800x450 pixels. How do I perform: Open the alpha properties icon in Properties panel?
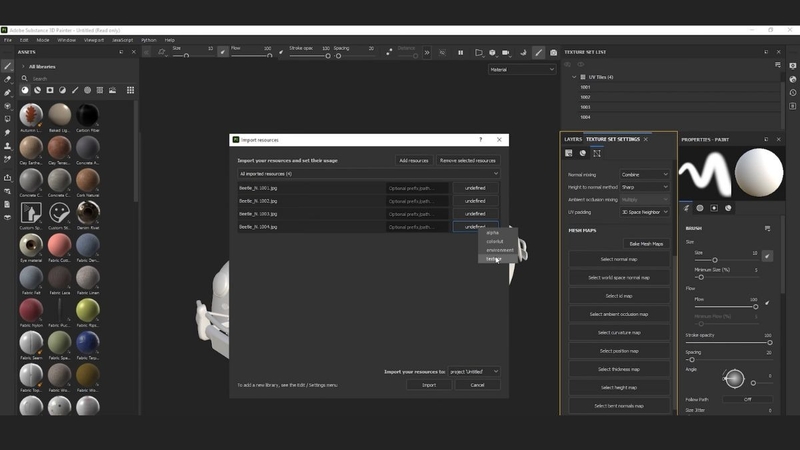coord(700,208)
